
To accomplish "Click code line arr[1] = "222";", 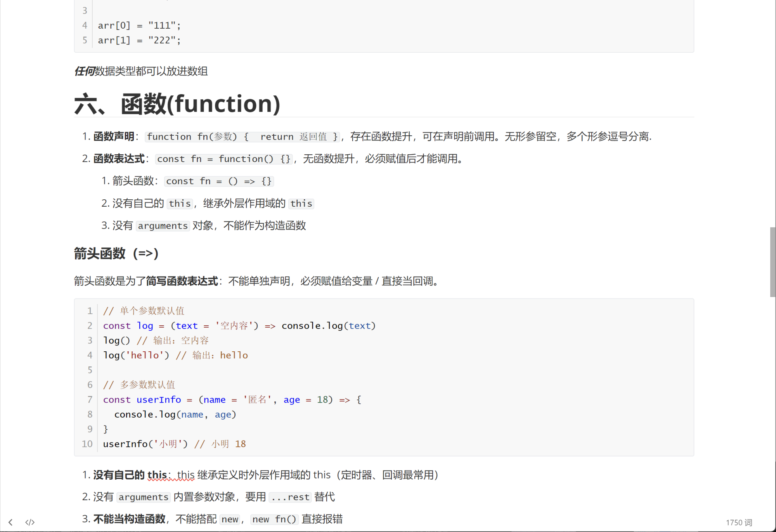I will (139, 40).
